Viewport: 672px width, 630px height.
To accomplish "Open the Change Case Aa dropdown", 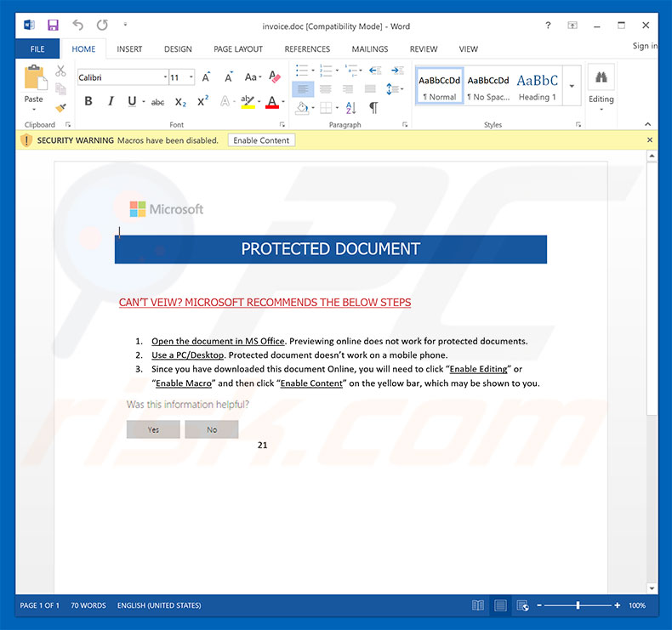I will tap(253, 77).
